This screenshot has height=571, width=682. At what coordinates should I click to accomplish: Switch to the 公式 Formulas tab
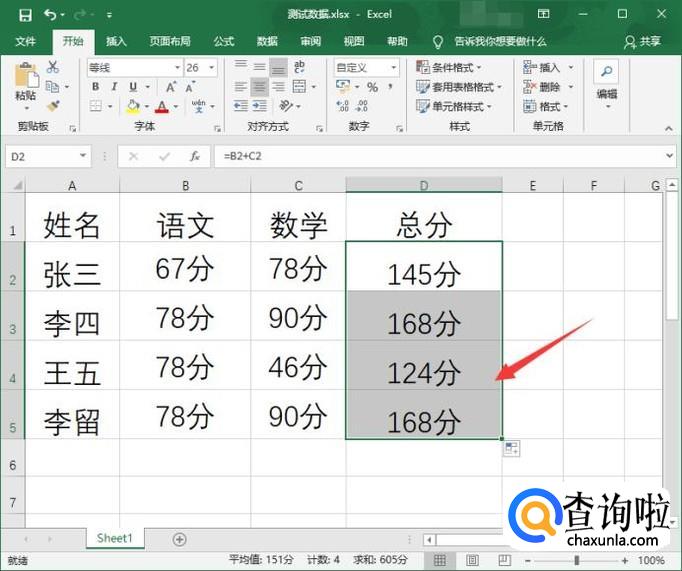pyautogui.click(x=224, y=41)
